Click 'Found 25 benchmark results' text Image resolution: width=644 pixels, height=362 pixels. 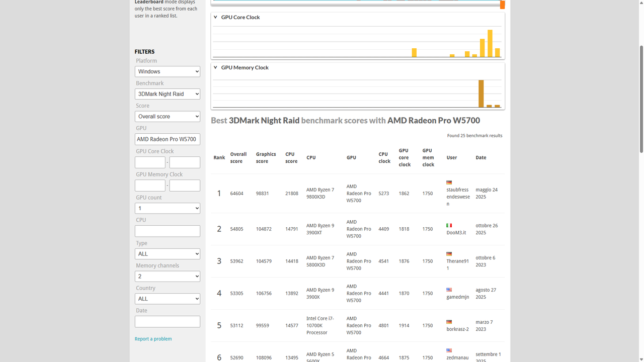(x=474, y=136)
